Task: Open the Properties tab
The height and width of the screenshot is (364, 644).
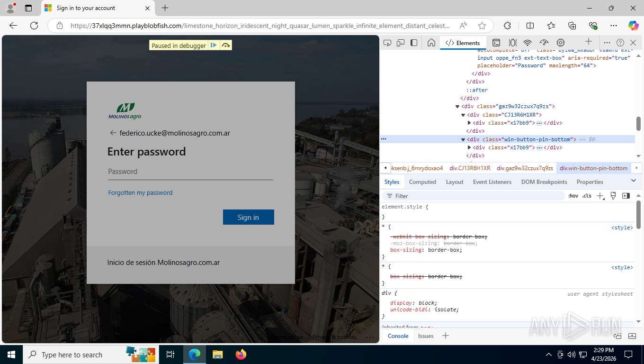Action: tap(590, 182)
